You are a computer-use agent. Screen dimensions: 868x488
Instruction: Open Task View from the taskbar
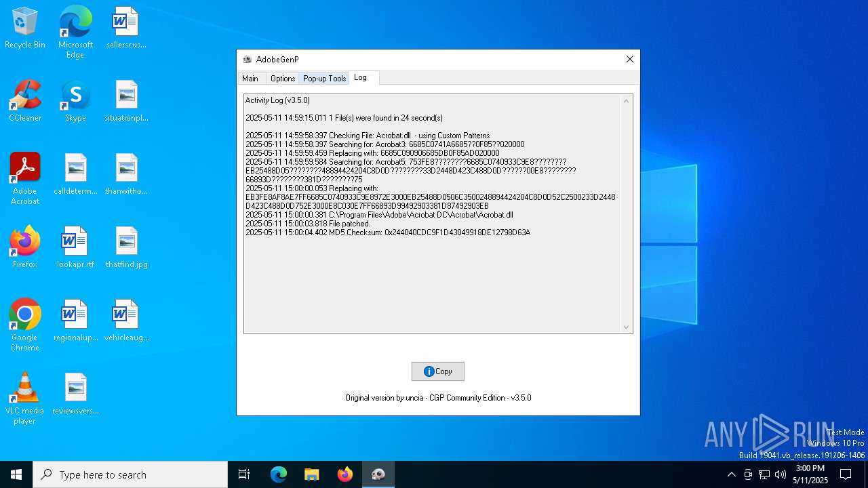click(244, 474)
